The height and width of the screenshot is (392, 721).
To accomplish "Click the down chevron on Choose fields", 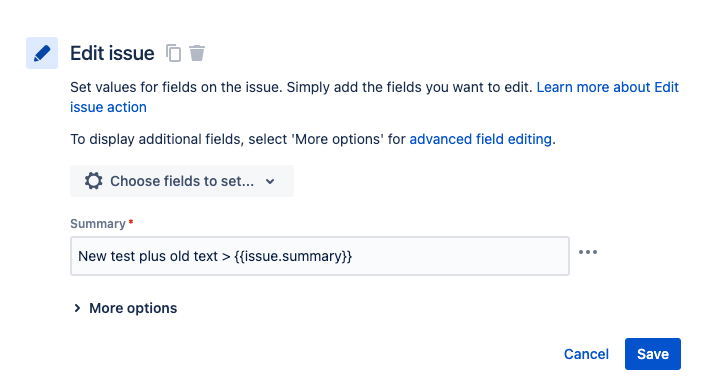I will pyautogui.click(x=270, y=182).
